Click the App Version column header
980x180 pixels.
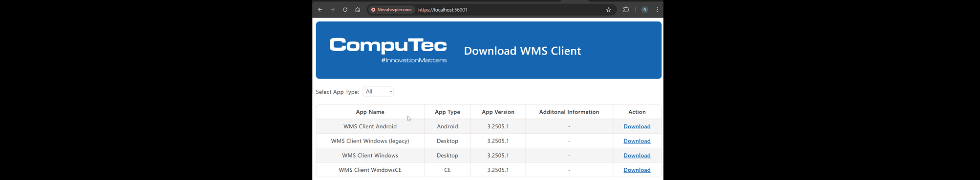[x=498, y=112]
